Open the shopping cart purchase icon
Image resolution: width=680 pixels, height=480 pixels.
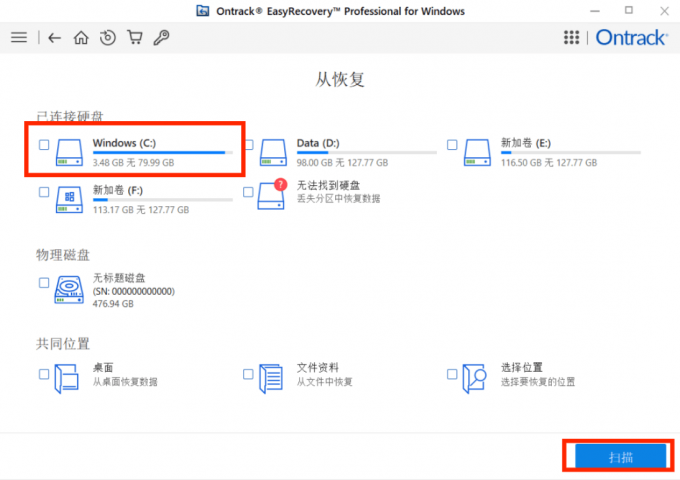[135, 37]
